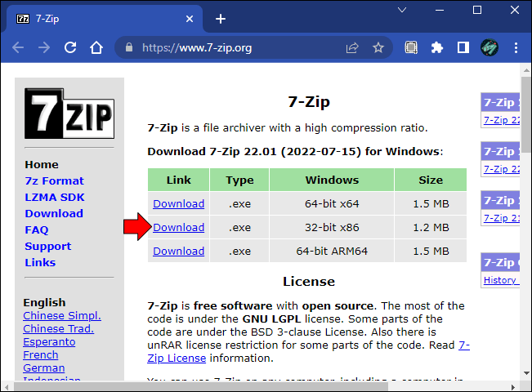Click the "1.2 MB" size cell
532x392 pixels.
point(431,228)
